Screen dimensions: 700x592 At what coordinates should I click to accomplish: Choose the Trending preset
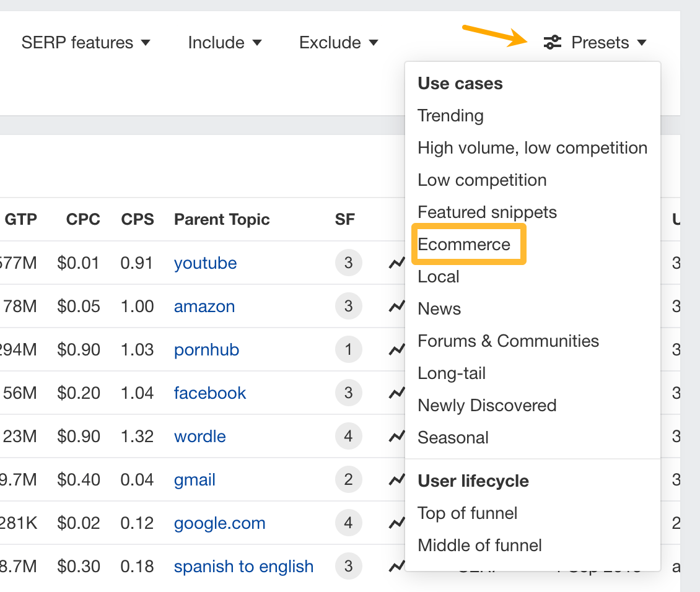coord(450,116)
